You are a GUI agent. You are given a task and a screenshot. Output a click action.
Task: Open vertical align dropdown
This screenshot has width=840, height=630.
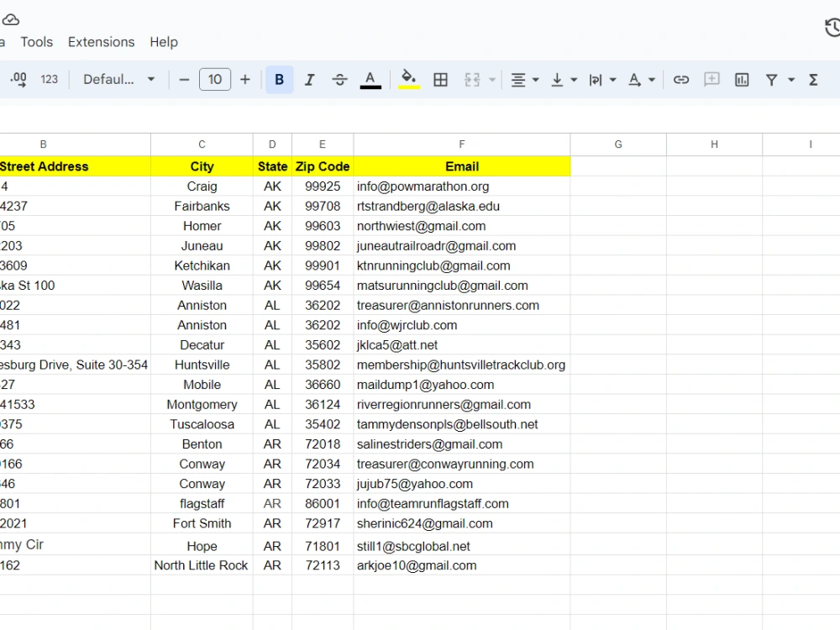(x=564, y=80)
